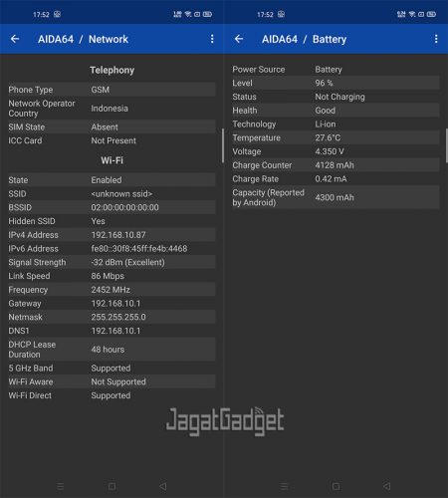Select Netmask 255.255.255.0 value
This screenshot has width=448, height=498.
click(118, 317)
